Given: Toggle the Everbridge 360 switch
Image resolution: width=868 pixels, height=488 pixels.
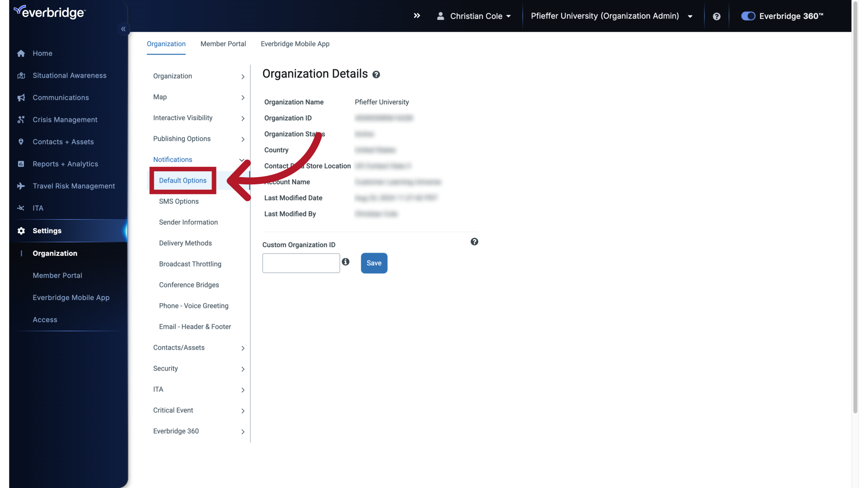Looking at the screenshot, I should [x=748, y=16].
